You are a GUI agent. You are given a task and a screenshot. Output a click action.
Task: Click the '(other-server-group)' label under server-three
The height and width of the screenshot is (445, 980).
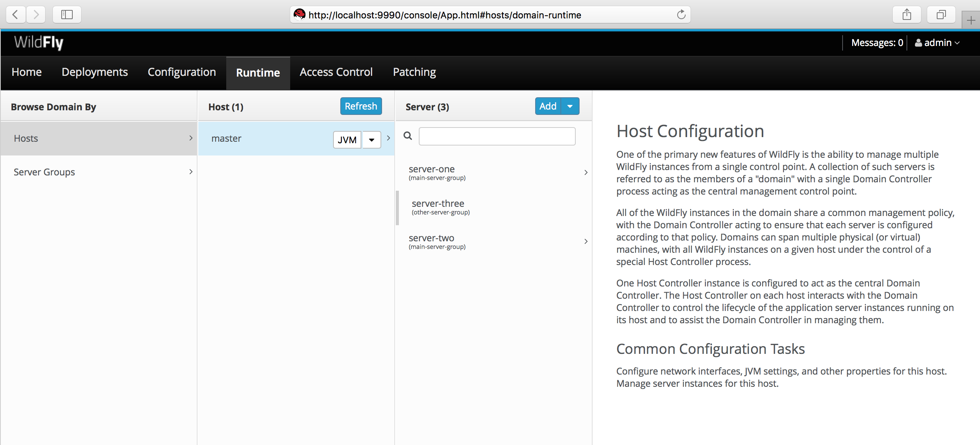click(x=441, y=212)
